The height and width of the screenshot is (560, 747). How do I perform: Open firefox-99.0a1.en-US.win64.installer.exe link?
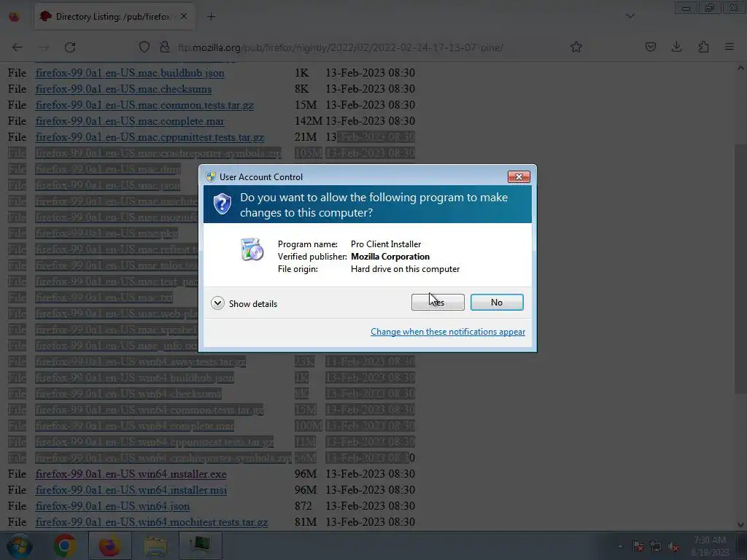[x=131, y=474]
